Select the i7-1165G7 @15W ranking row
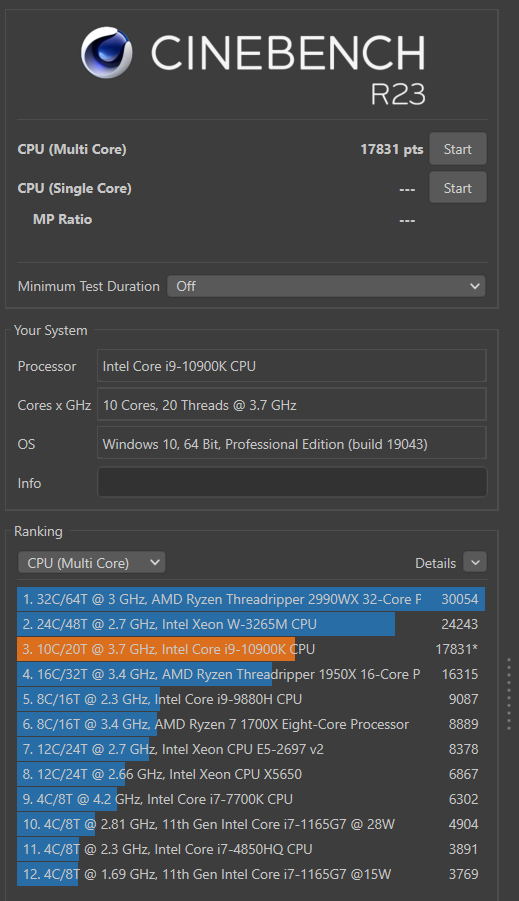 click(x=251, y=874)
